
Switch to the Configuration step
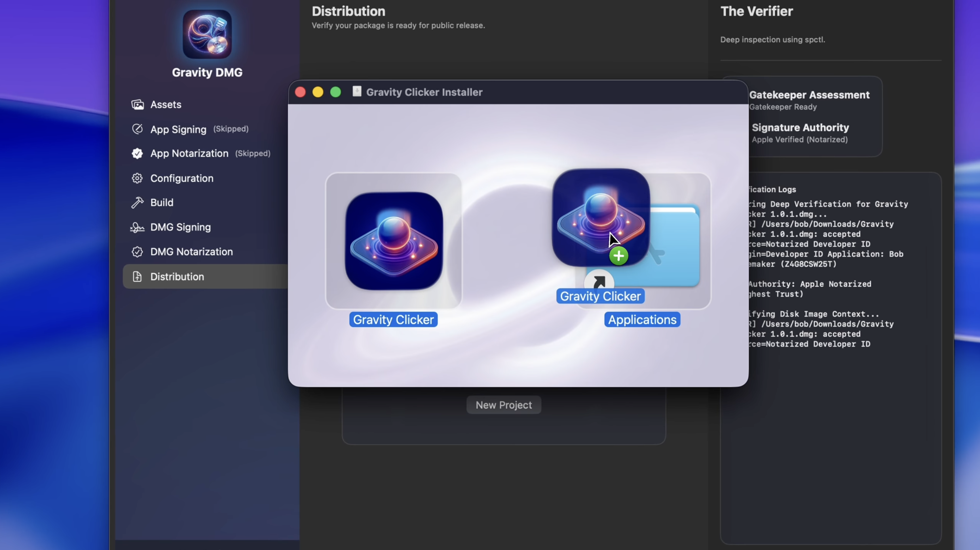click(x=181, y=178)
